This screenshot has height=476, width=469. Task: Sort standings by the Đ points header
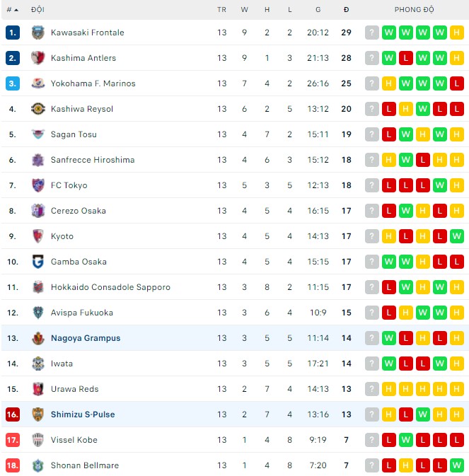(x=346, y=10)
